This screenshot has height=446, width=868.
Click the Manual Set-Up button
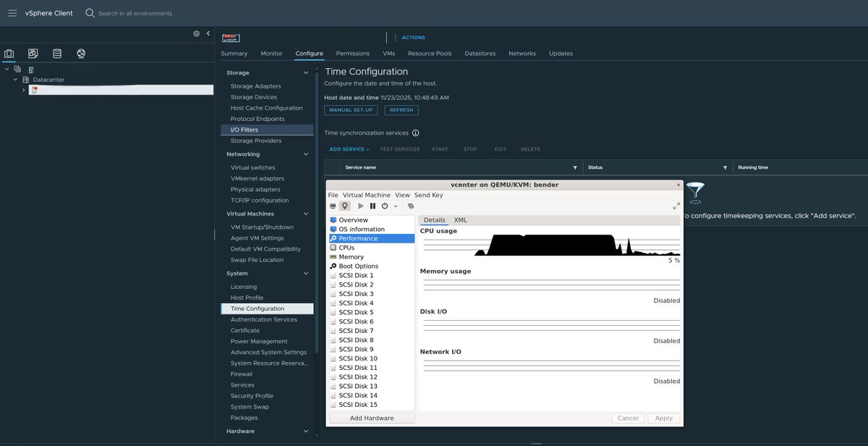[x=351, y=110]
